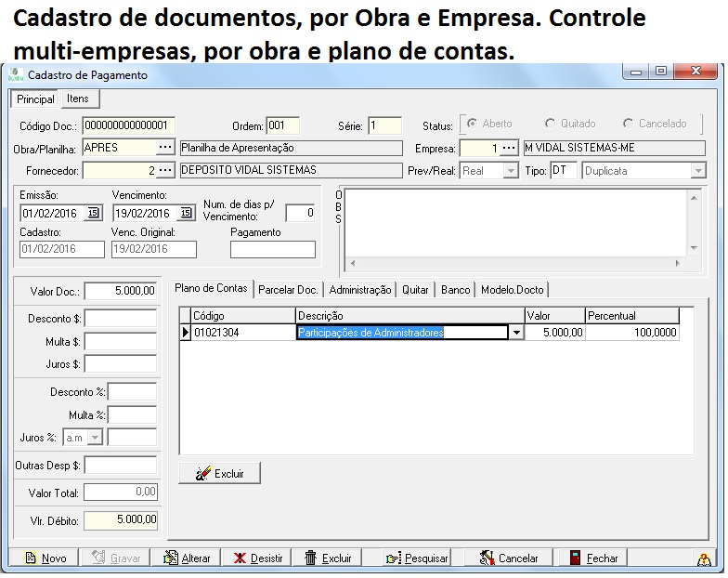The image size is (728, 578).
Task: Click Fornecedor lookup ellipsis button
Action: tap(164, 170)
